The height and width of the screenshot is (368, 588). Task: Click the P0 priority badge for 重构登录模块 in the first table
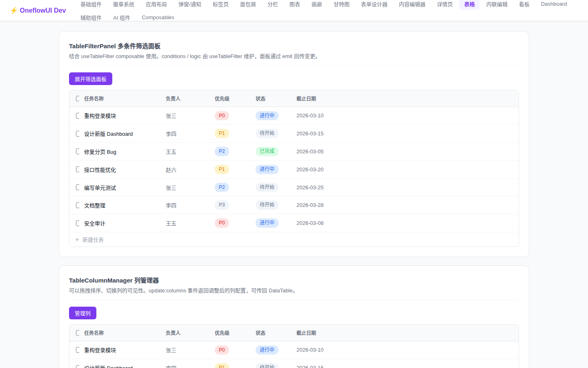click(x=222, y=116)
